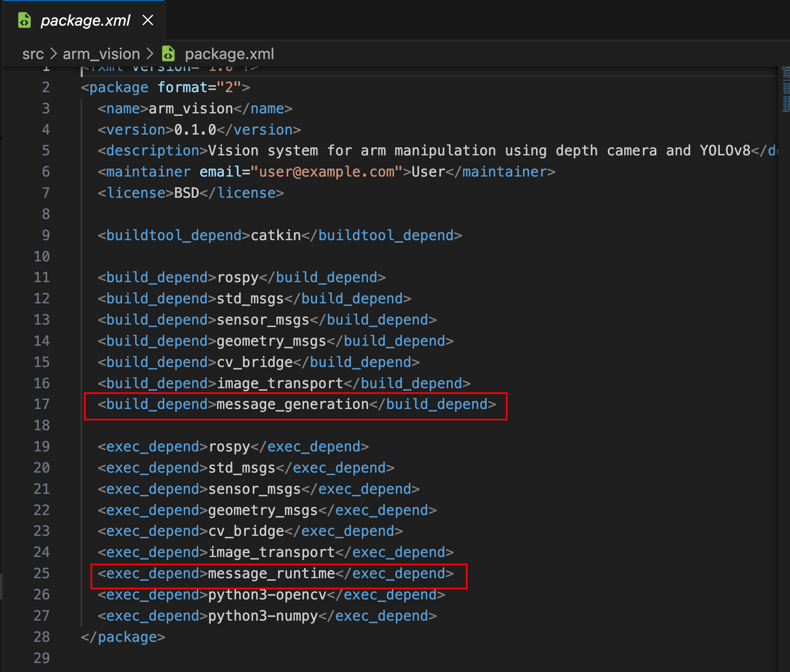Open the src breadcrumb folder
The width and height of the screenshot is (790, 672).
[33, 54]
